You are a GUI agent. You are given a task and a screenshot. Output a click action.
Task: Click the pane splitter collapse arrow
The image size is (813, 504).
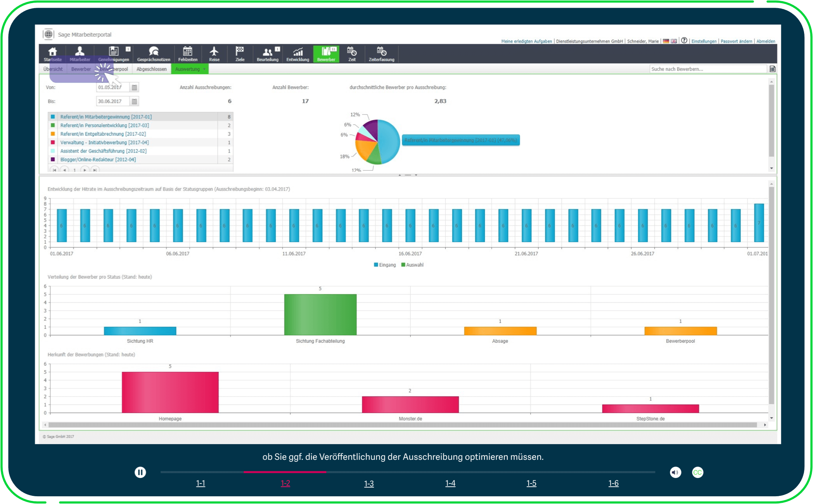pyautogui.click(x=400, y=175)
